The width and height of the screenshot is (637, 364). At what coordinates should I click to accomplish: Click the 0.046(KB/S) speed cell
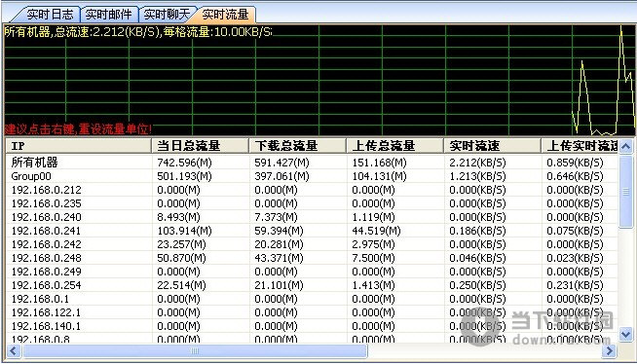point(477,258)
